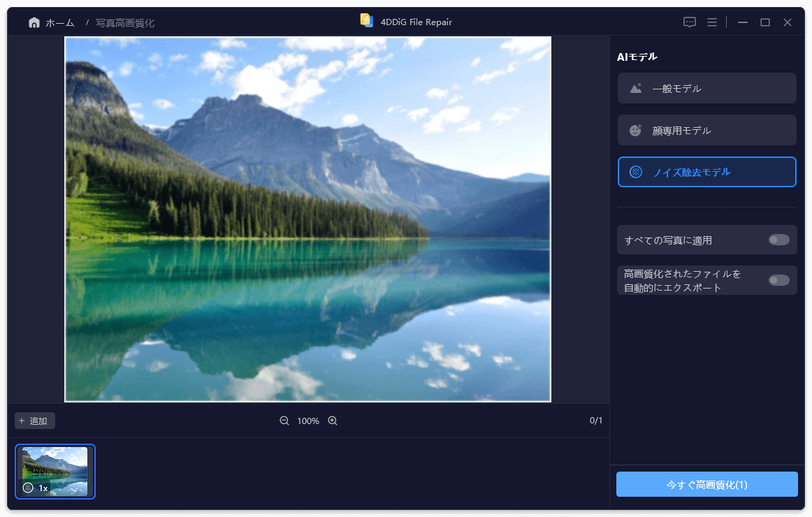
Task: Toggle すべての写真に適用 switch
Action: [x=778, y=240]
